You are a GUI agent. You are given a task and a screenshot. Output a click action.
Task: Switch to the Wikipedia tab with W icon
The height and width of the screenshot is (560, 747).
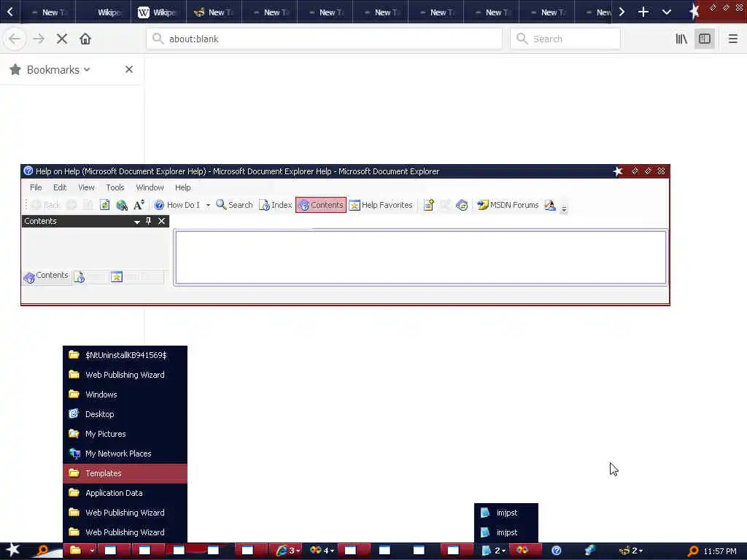[x=158, y=12]
